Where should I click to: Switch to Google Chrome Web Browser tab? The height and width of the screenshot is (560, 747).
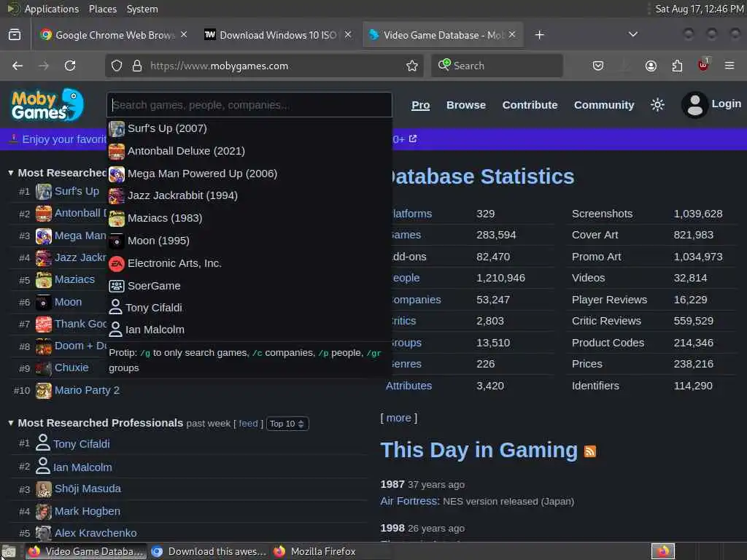pos(115,35)
